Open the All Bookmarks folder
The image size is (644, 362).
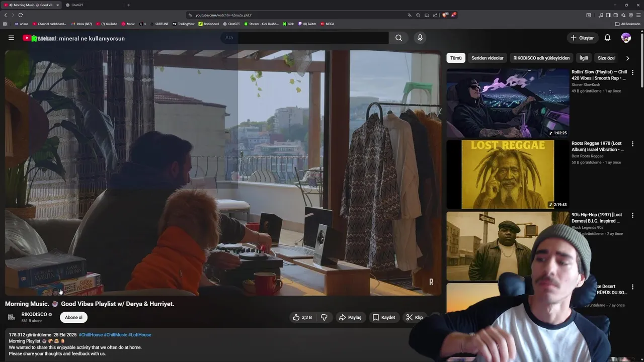627,24
